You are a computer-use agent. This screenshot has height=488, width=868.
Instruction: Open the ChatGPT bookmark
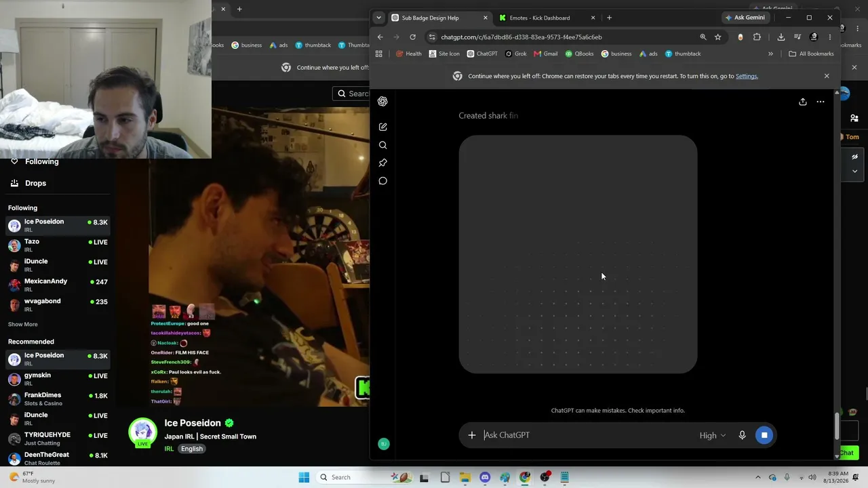481,54
